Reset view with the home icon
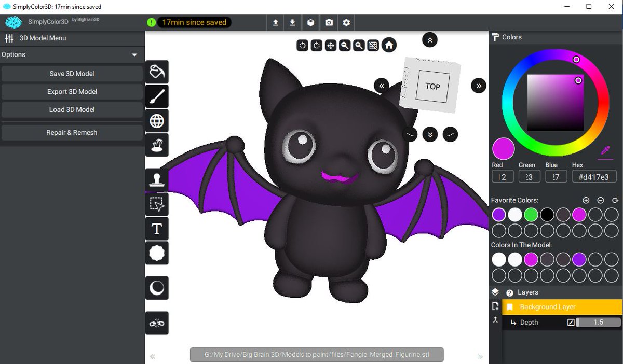The height and width of the screenshot is (364, 623). point(389,45)
